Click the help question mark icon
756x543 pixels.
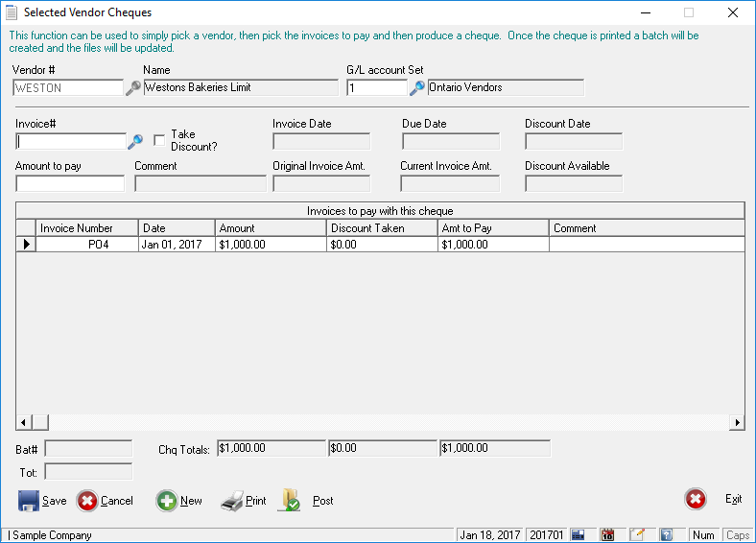pyautogui.click(x=666, y=535)
